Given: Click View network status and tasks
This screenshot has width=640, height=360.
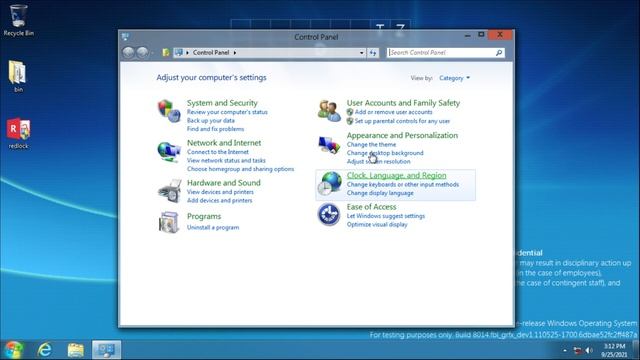Looking at the screenshot, I should [x=226, y=160].
